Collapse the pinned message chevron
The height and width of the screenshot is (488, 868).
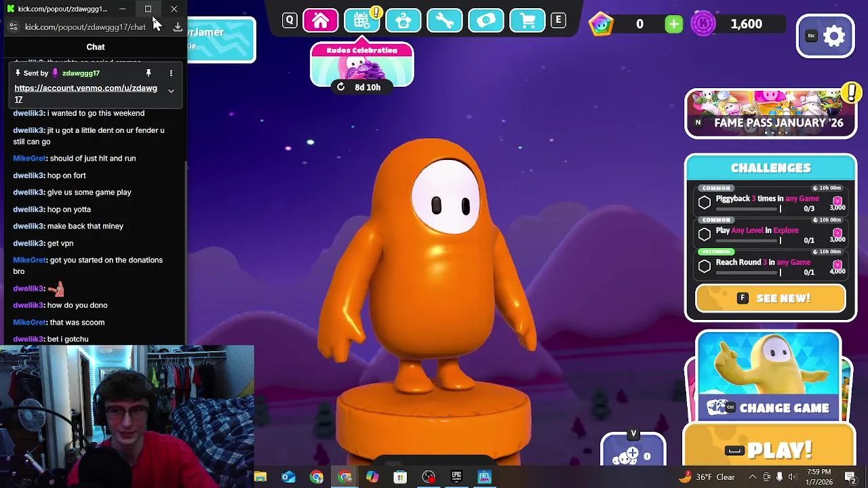coord(171,91)
